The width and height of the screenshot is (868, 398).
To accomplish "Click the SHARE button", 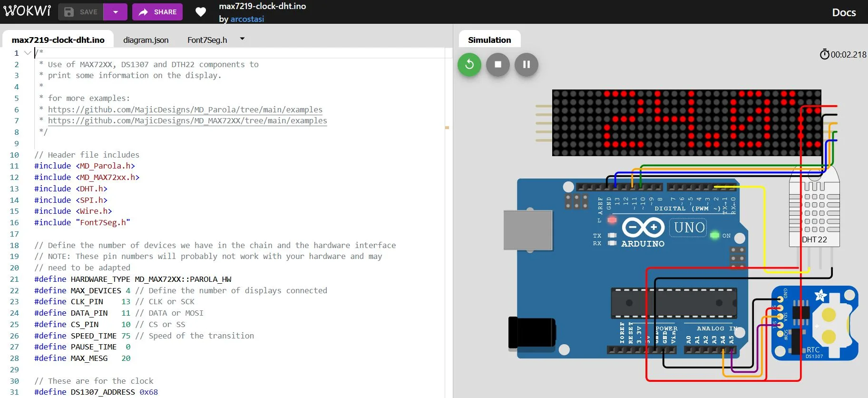I will click(x=157, y=12).
